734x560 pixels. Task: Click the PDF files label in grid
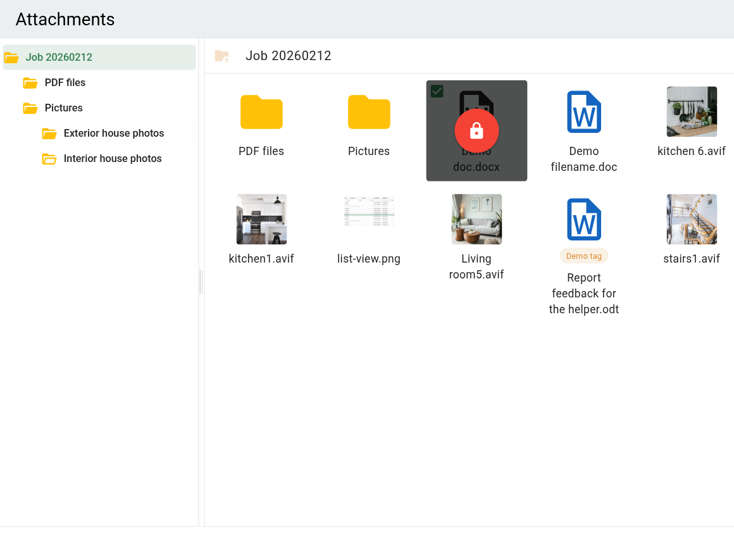(x=261, y=151)
